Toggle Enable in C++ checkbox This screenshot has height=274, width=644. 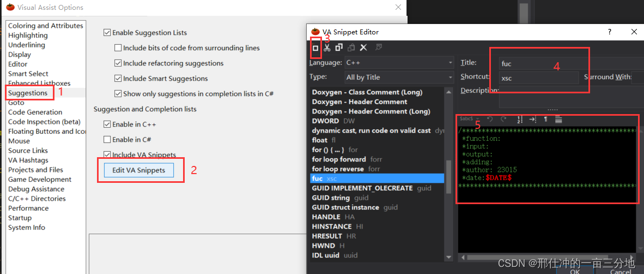[107, 124]
